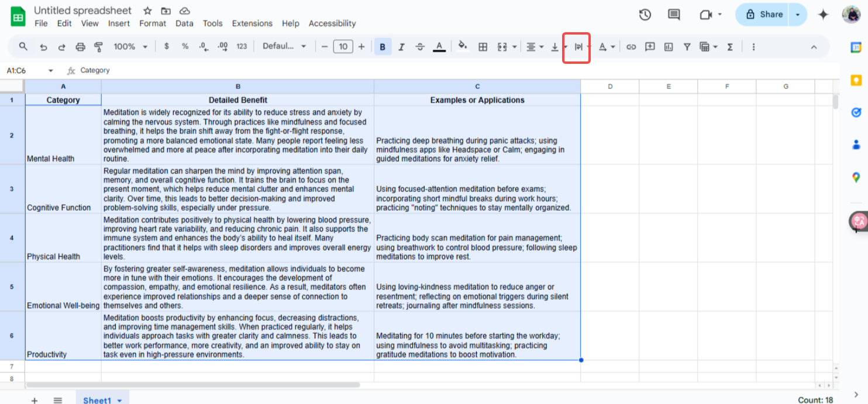Image resolution: width=868 pixels, height=404 pixels.
Task: Click the font size field
Action: (343, 47)
